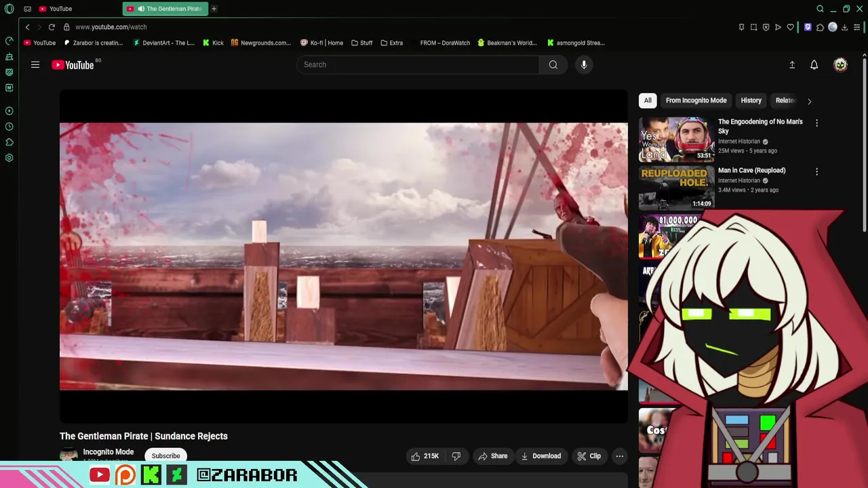
Task: Click the send arrow icon in address bar
Action: (778, 27)
